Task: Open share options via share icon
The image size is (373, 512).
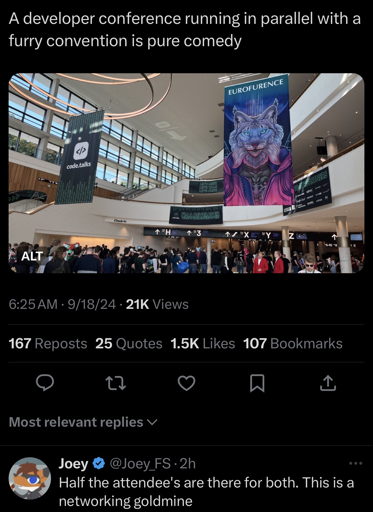Action: click(328, 383)
